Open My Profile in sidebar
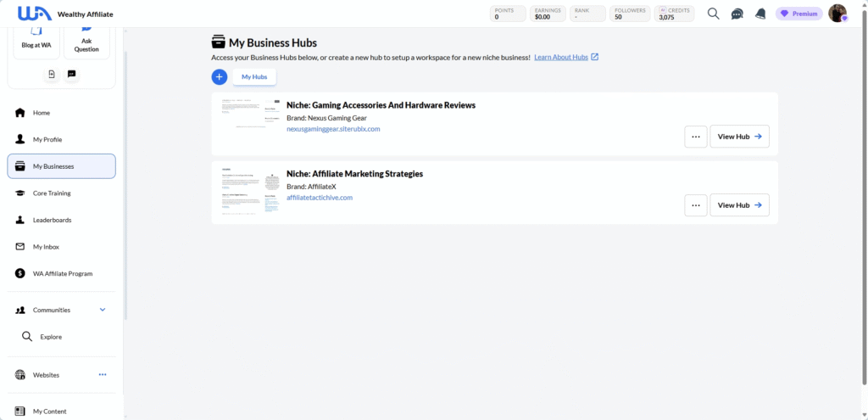Screen dimensions: 868x420 [61, 140]
